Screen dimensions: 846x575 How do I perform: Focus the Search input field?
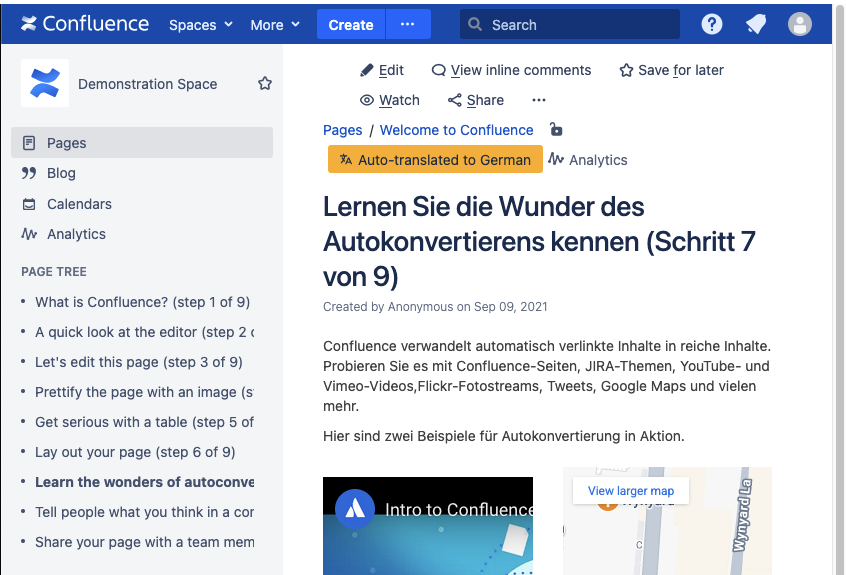pos(570,25)
